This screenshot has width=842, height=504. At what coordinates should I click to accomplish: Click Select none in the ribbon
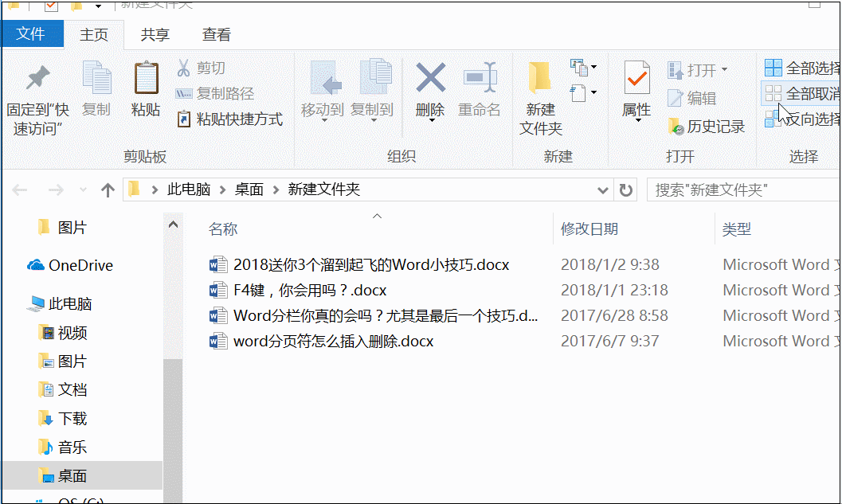(802, 93)
